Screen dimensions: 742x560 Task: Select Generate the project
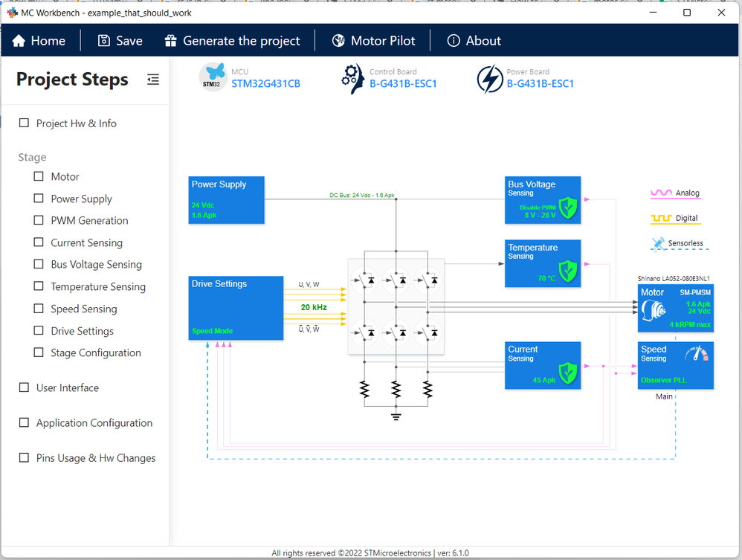pos(232,41)
